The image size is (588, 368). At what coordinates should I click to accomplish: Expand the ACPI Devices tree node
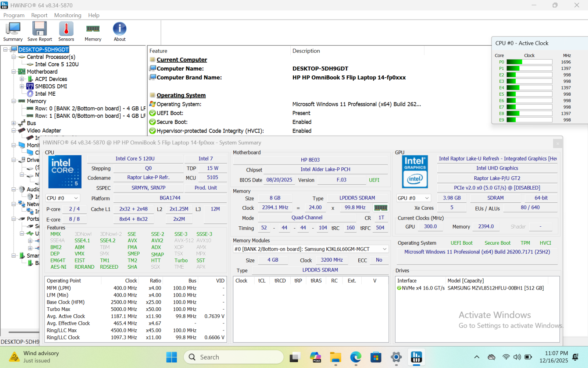pos(22,79)
